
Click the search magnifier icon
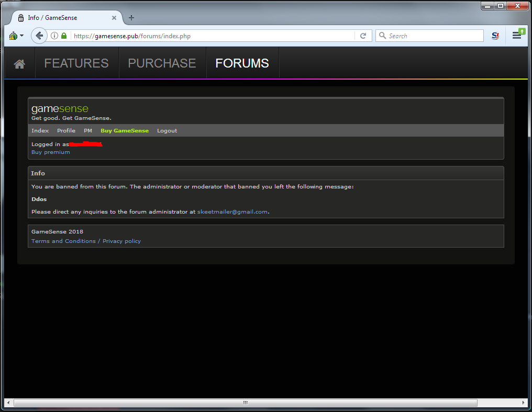coord(382,36)
